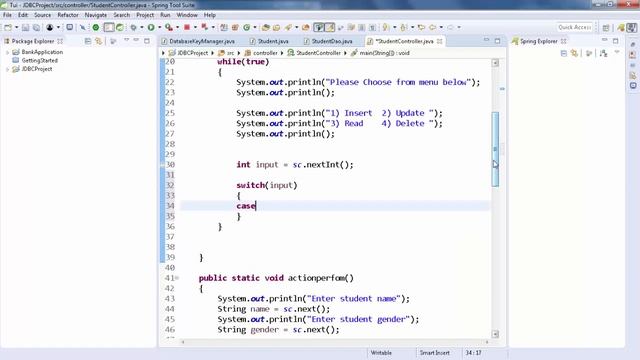Click the Debug bug icon

[x=133, y=27]
